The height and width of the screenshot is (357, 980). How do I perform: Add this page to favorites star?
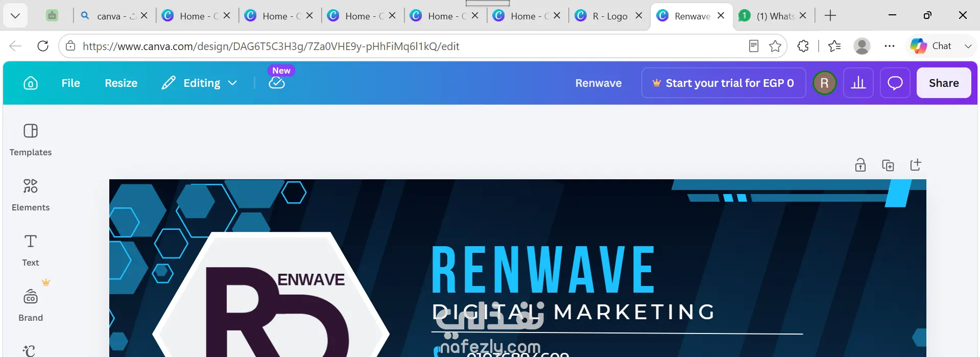[775, 46]
